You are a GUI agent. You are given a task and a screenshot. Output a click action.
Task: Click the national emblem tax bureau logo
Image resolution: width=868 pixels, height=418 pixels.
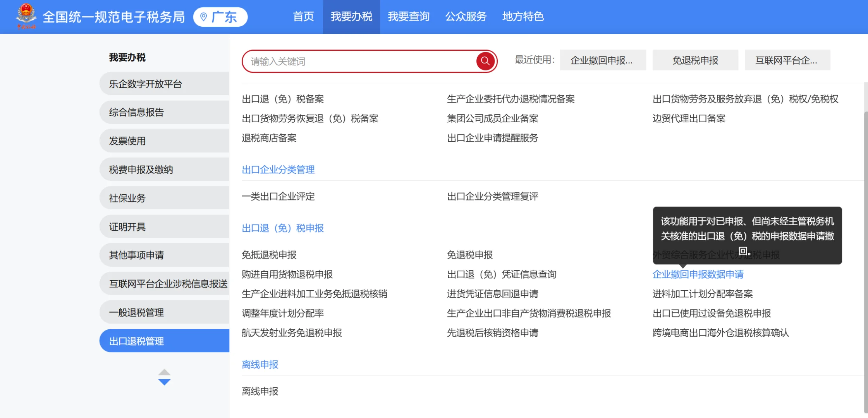pos(26,16)
